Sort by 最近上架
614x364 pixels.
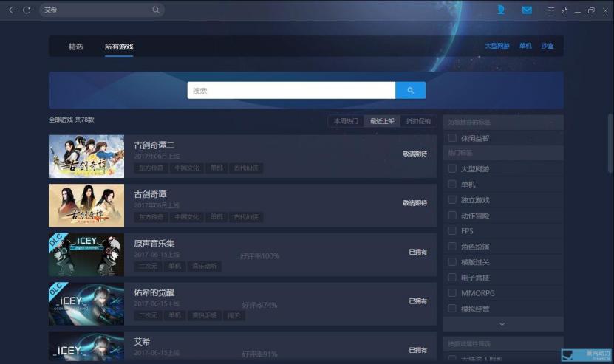pos(382,121)
